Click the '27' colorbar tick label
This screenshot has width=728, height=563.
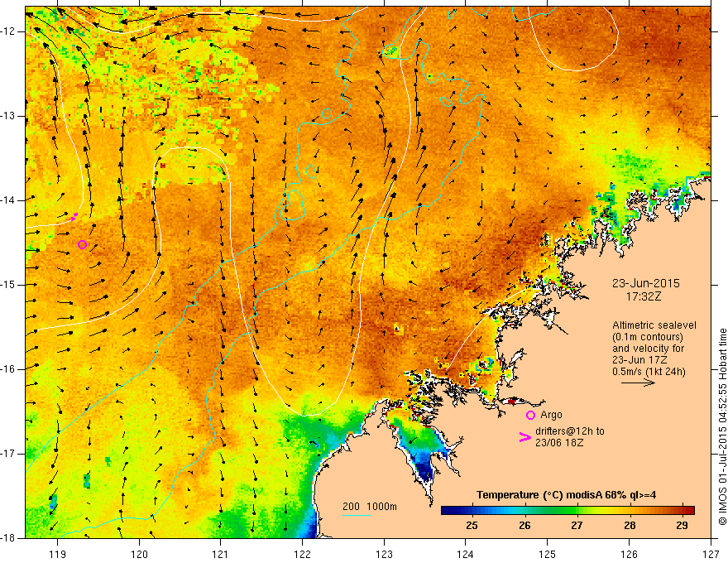[577, 526]
